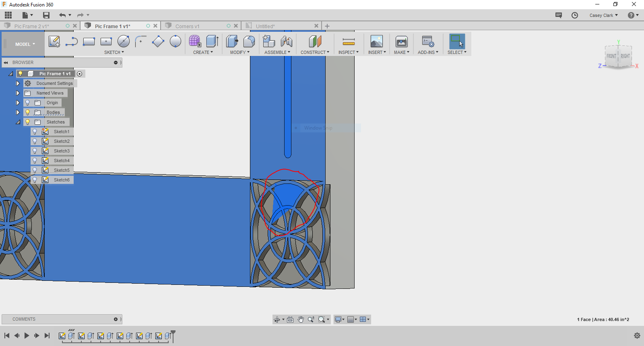Hide the Sketches folder lightbulb

click(x=28, y=122)
